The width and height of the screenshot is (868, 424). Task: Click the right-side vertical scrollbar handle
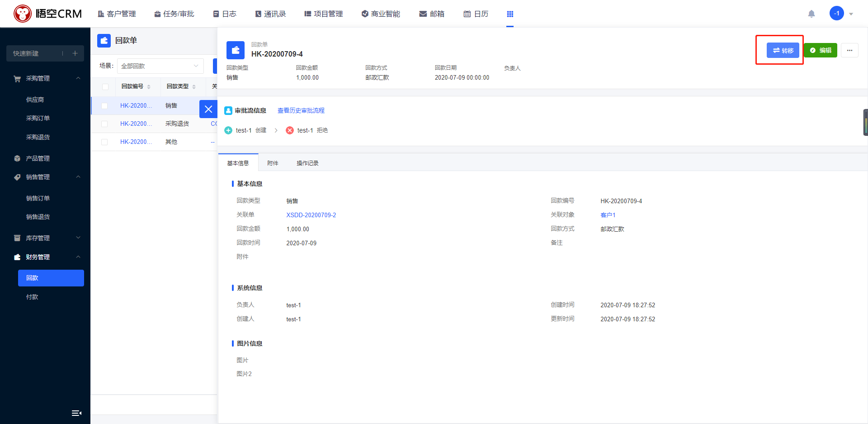[x=866, y=122]
